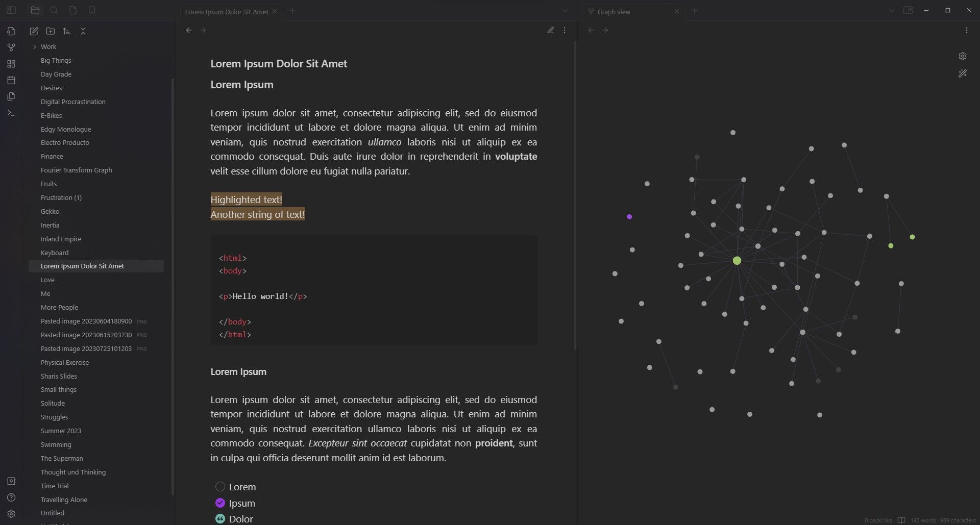Open the search icon in the top toolbar
980x525 pixels.
pos(54,10)
